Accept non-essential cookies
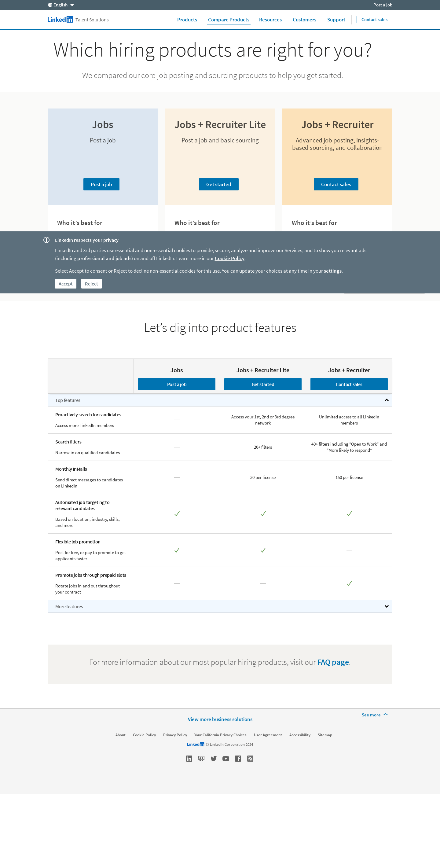 click(x=66, y=284)
